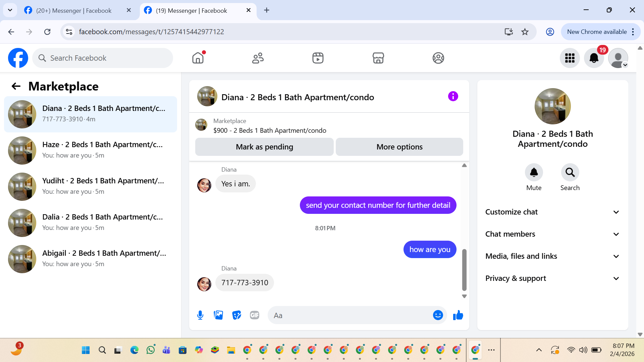
Task: Expand the Chat members section
Action: (x=552, y=234)
